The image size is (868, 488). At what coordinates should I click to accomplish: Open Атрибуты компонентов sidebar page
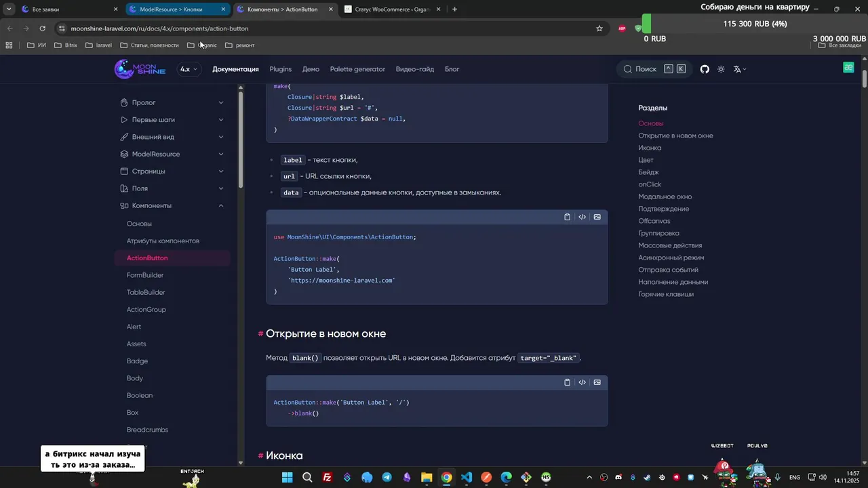(x=163, y=241)
